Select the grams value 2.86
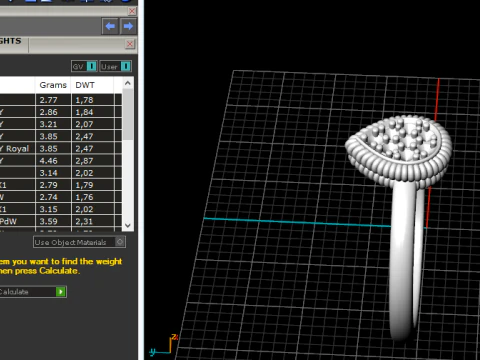Image resolution: width=480 pixels, height=360 pixels. coord(53,112)
